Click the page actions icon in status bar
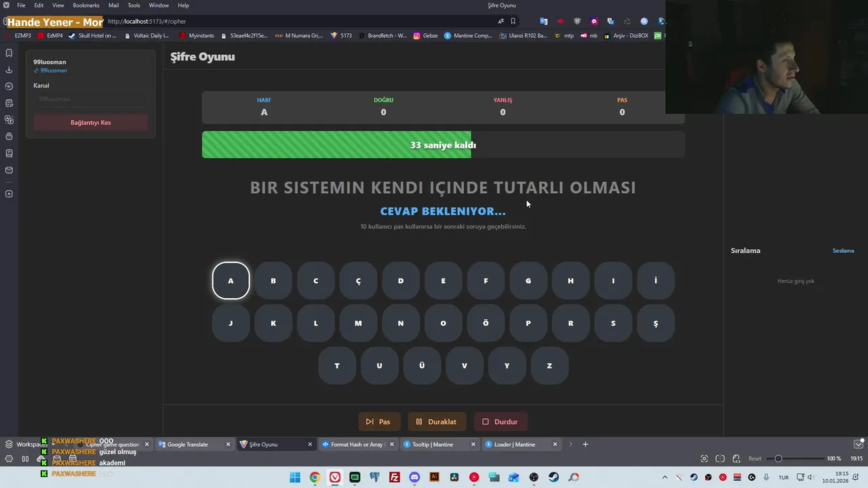The width and height of the screenshot is (868, 488). click(736, 459)
